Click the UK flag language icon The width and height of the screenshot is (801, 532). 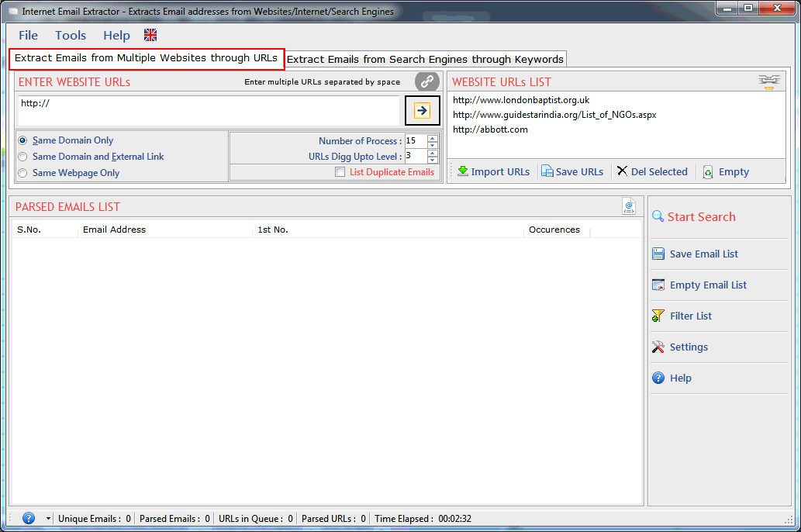tap(150, 35)
